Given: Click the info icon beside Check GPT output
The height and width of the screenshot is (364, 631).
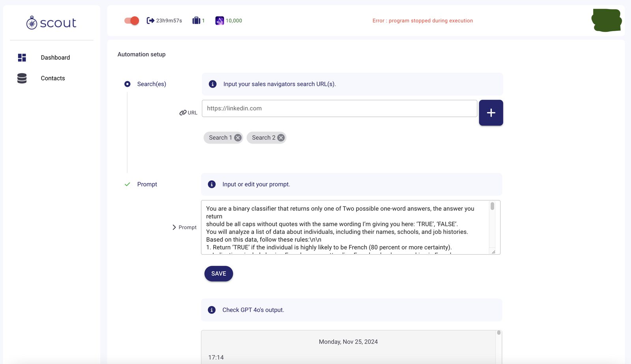Looking at the screenshot, I should (212, 310).
